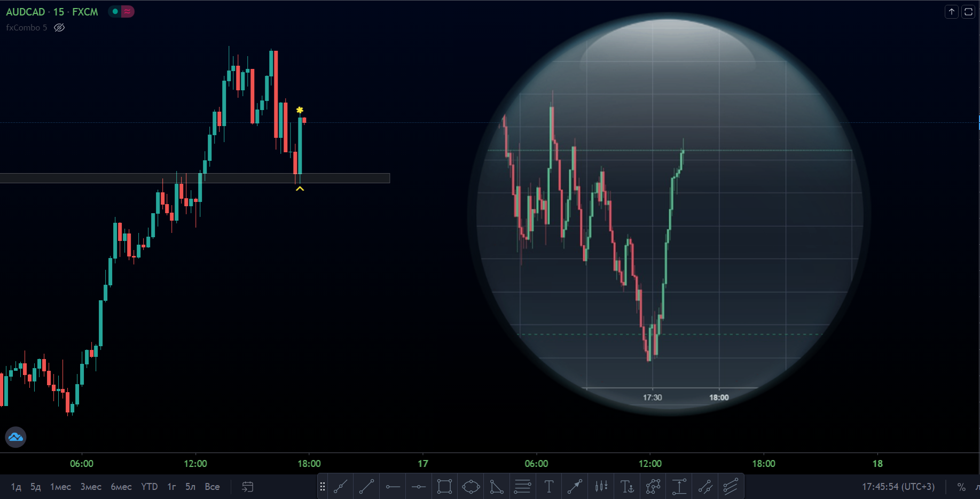Select the price range measure tool
Viewport: 980px width, 499px height.
pyautogui.click(x=679, y=487)
